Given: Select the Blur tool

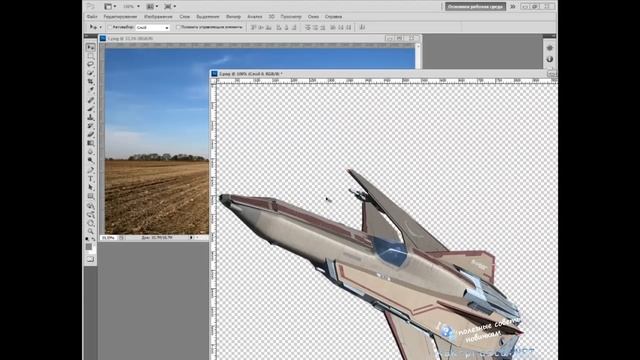Looking at the screenshot, I should coord(90,151).
